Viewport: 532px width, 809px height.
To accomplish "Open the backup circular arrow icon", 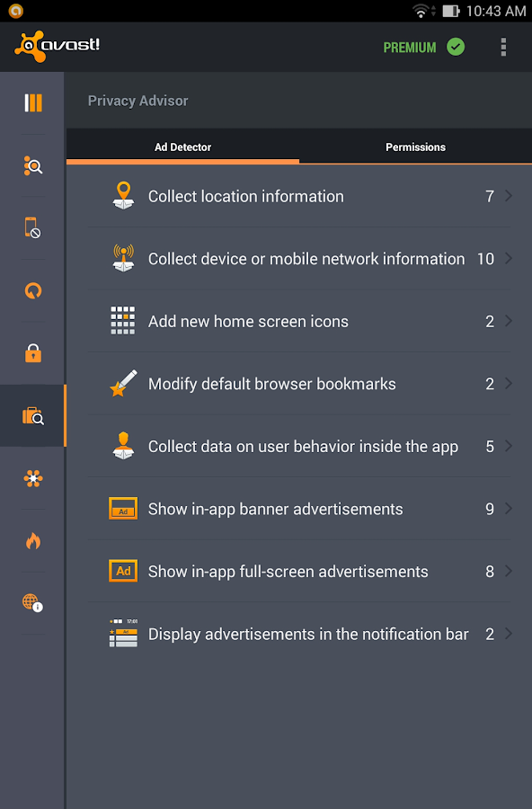I will point(33,290).
